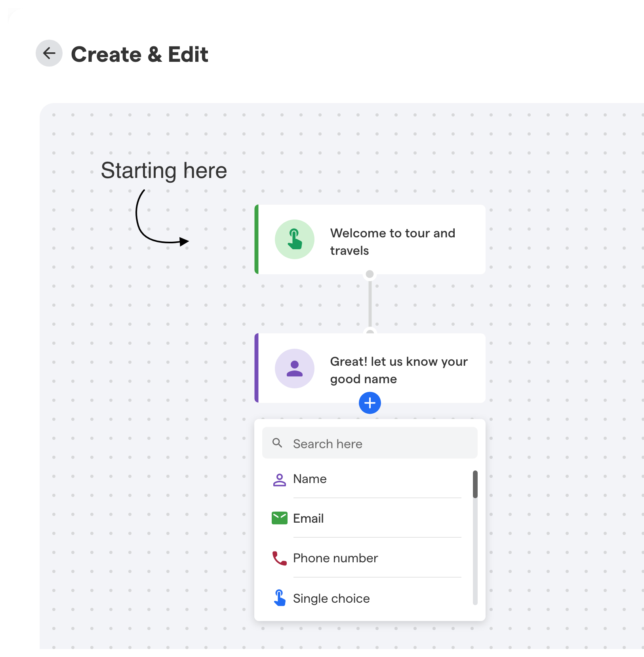Open the add-step plus button
This screenshot has width=644, height=657.
[370, 403]
